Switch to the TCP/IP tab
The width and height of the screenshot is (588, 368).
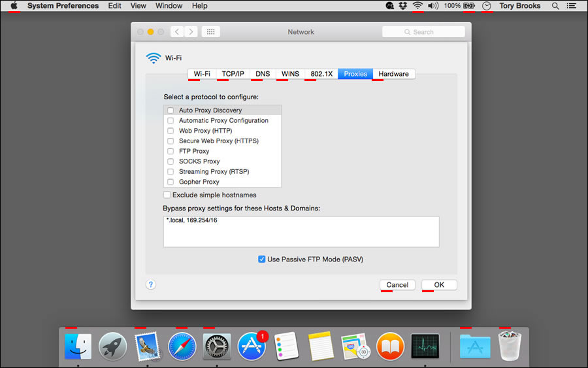[x=233, y=74]
